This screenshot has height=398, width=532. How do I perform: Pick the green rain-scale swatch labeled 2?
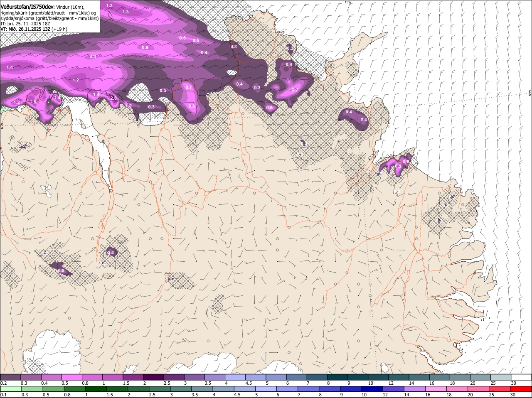tap(138, 389)
